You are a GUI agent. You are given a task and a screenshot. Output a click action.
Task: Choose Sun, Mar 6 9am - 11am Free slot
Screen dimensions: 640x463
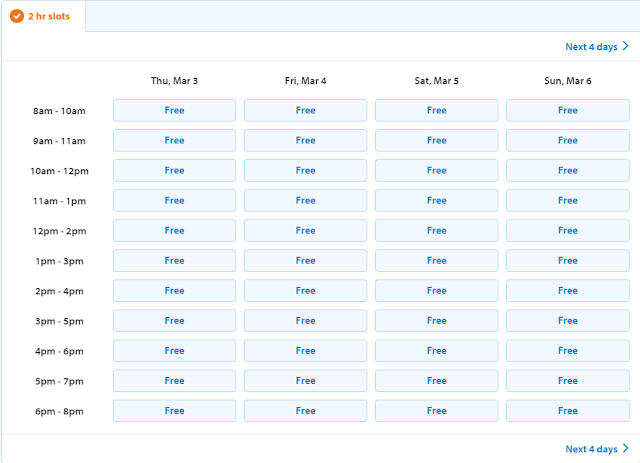click(568, 140)
